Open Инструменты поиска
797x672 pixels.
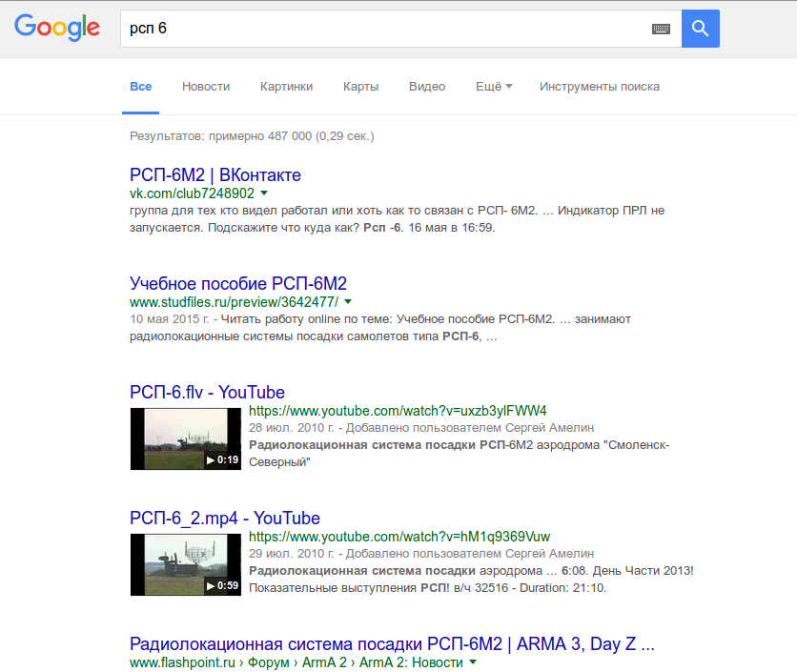(x=600, y=87)
